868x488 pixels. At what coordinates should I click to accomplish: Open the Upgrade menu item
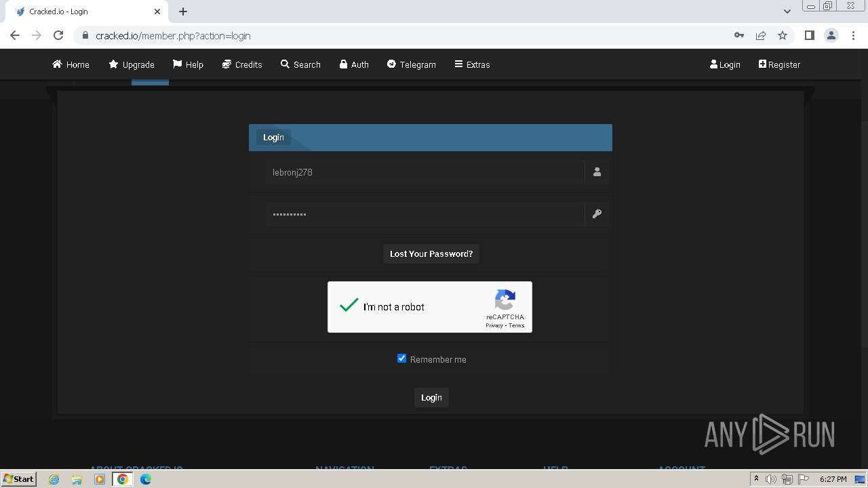click(x=132, y=64)
